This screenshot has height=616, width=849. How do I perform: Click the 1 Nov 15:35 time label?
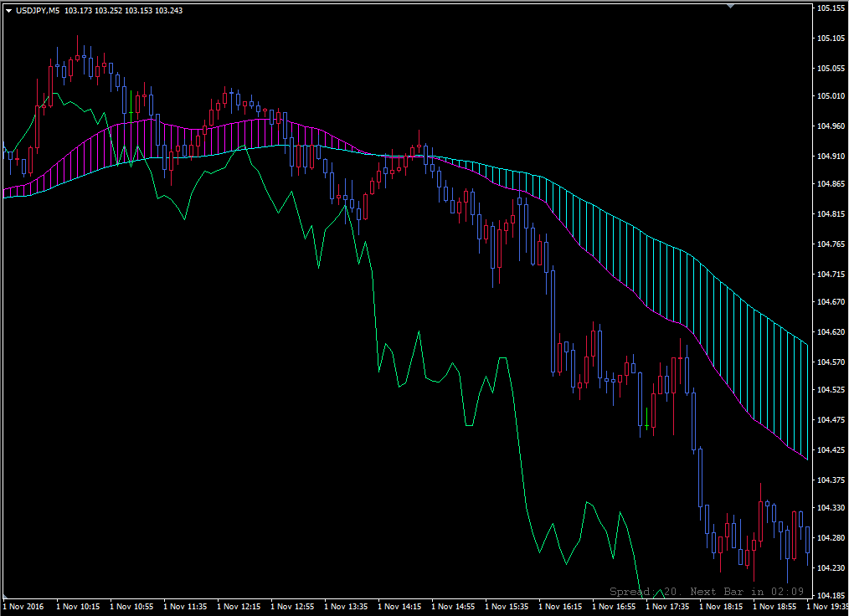click(507, 606)
